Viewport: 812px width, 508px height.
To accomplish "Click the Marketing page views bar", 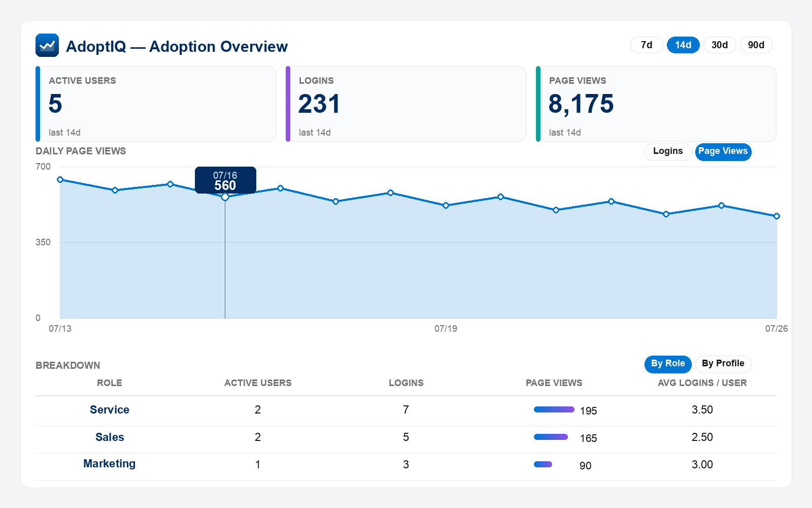I will [x=543, y=464].
